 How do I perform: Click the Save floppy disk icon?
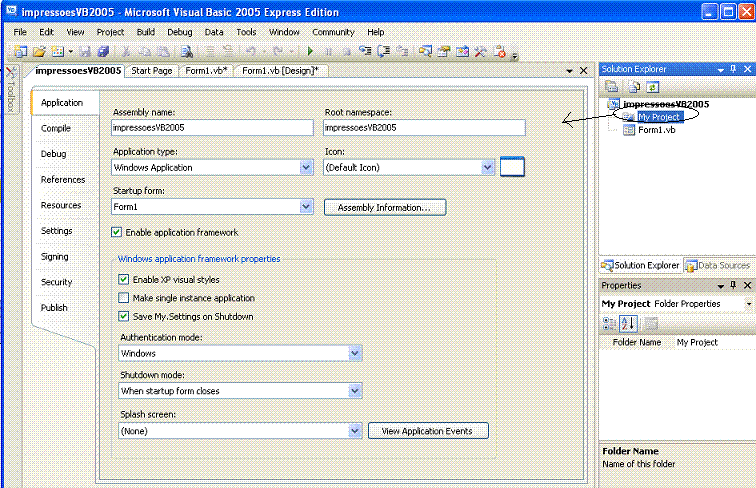pos(85,52)
